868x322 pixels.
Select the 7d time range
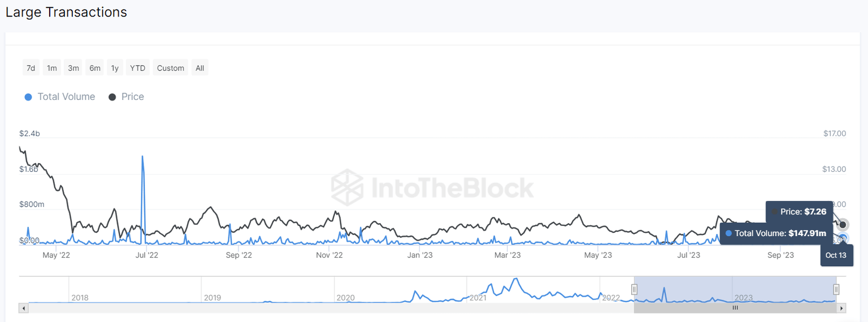tap(31, 68)
